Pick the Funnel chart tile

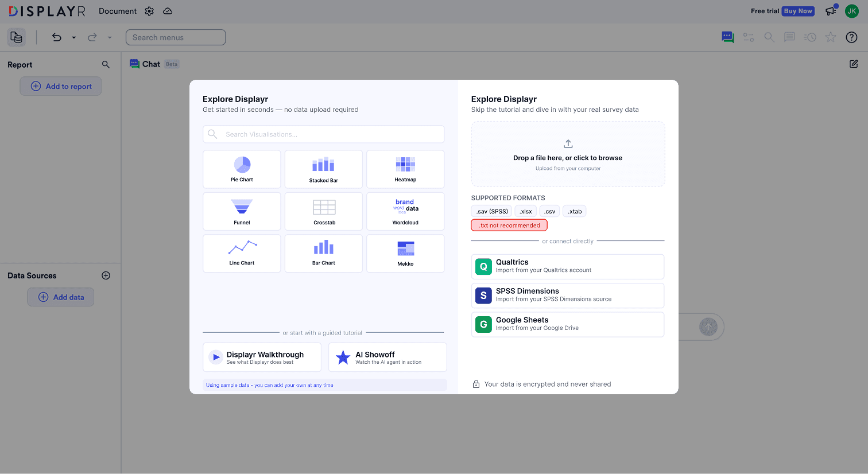tap(242, 211)
